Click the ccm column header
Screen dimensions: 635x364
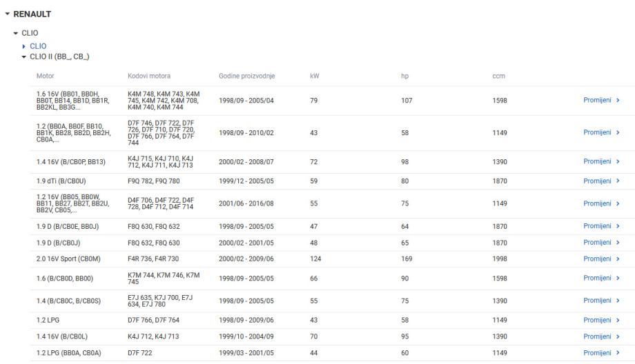(498, 76)
